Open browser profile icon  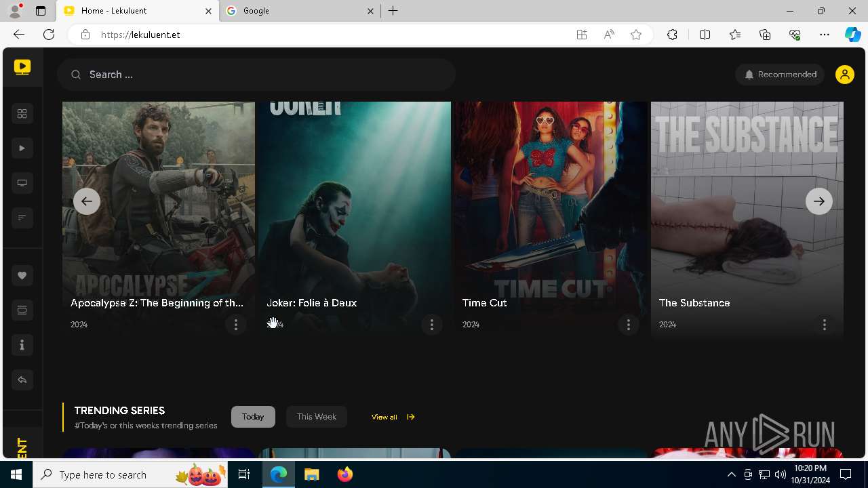pyautogui.click(x=14, y=11)
